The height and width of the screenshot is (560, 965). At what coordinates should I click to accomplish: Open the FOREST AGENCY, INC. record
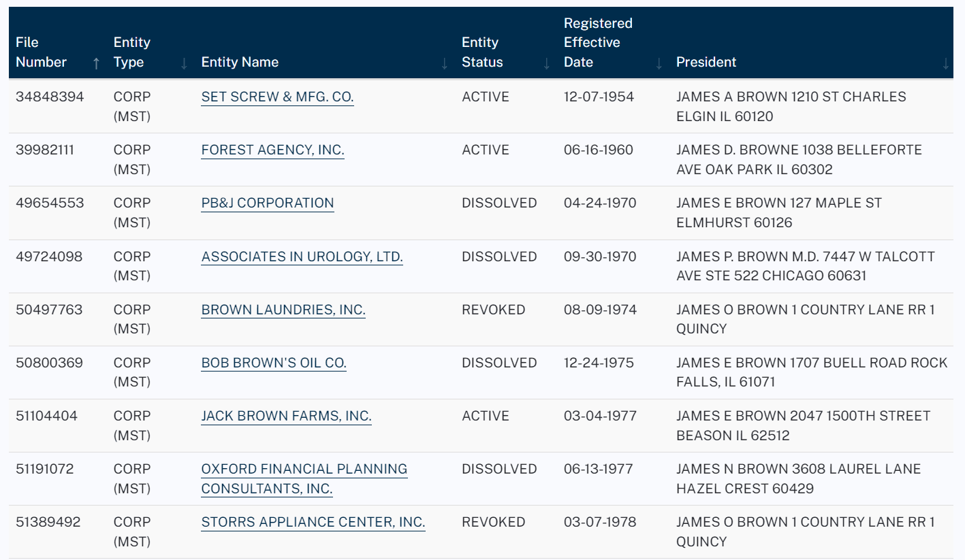tap(272, 150)
